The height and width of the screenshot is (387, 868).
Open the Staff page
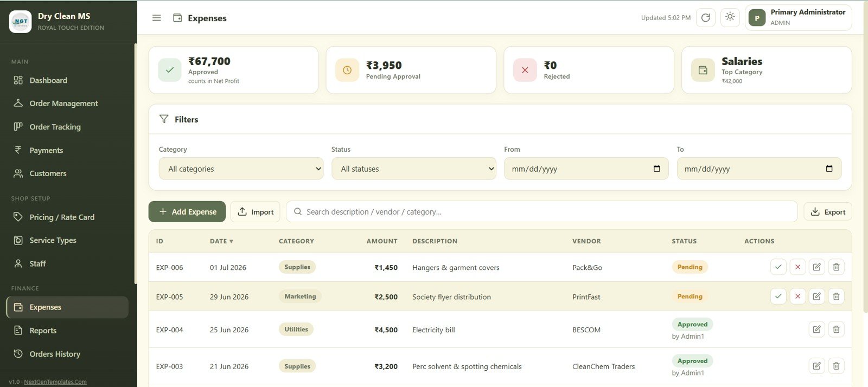click(x=67, y=264)
